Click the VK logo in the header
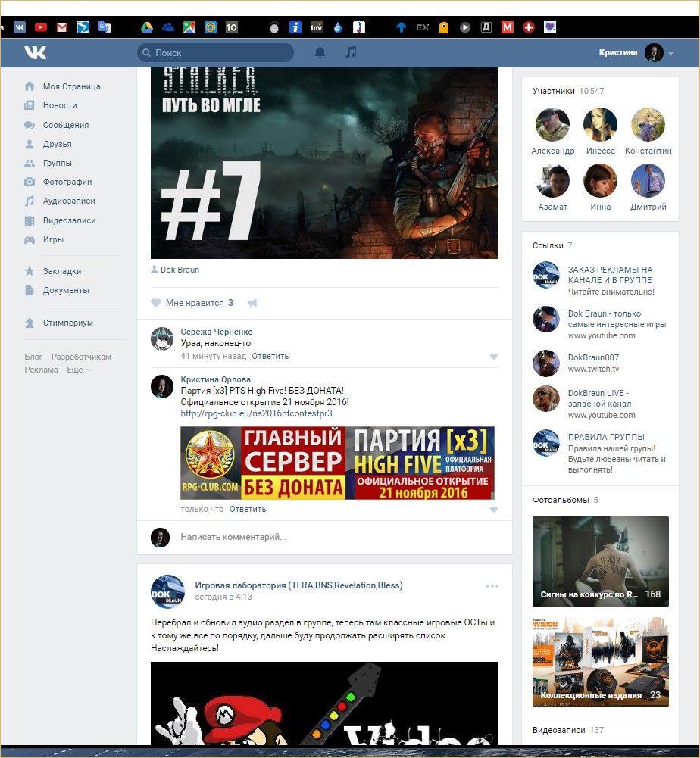 pos(35,52)
